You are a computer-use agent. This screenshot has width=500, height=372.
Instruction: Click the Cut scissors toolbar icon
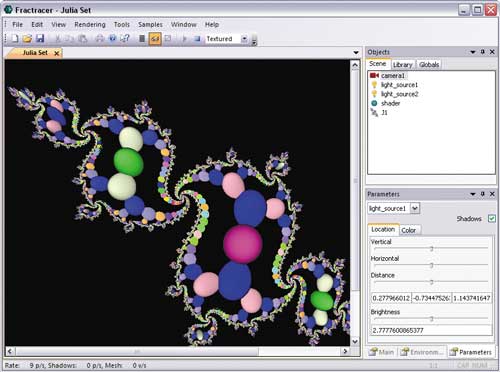(58, 39)
